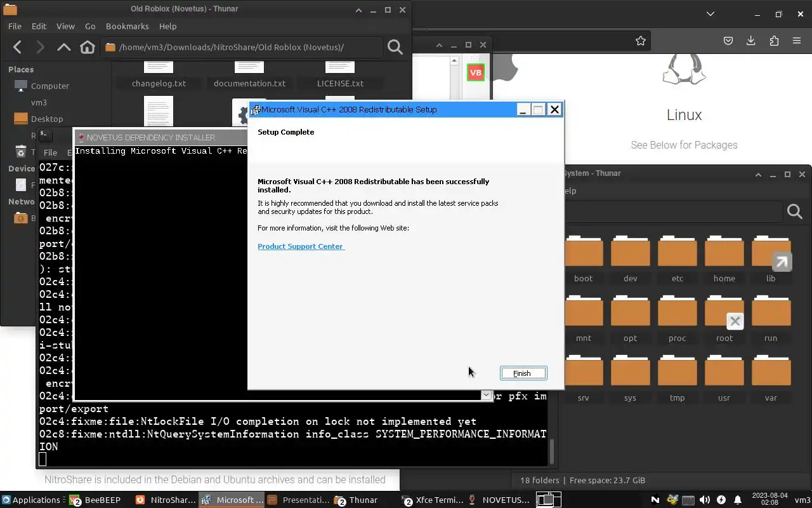Open notifications bell in system tray

(737, 500)
